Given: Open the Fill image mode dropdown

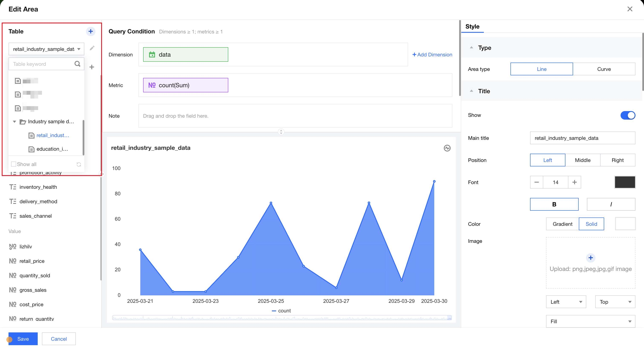Looking at the screenshot, I should pos(590,321).
